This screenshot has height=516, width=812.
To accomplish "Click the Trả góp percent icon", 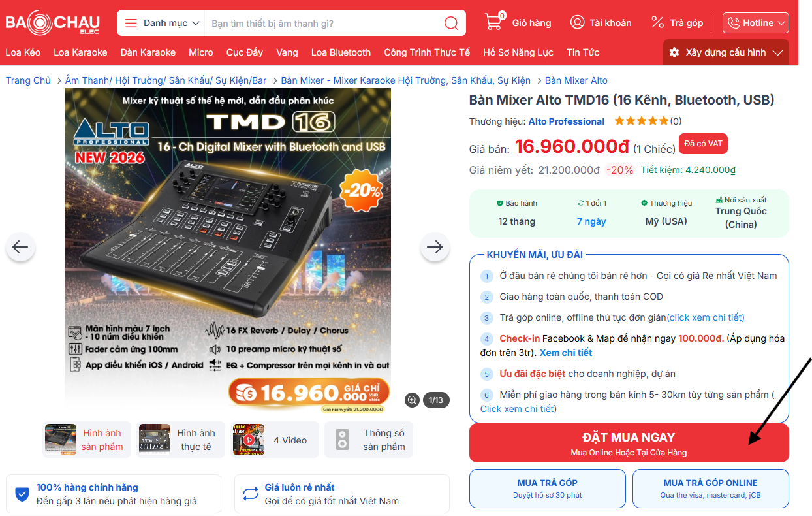I will pos(657,22).
